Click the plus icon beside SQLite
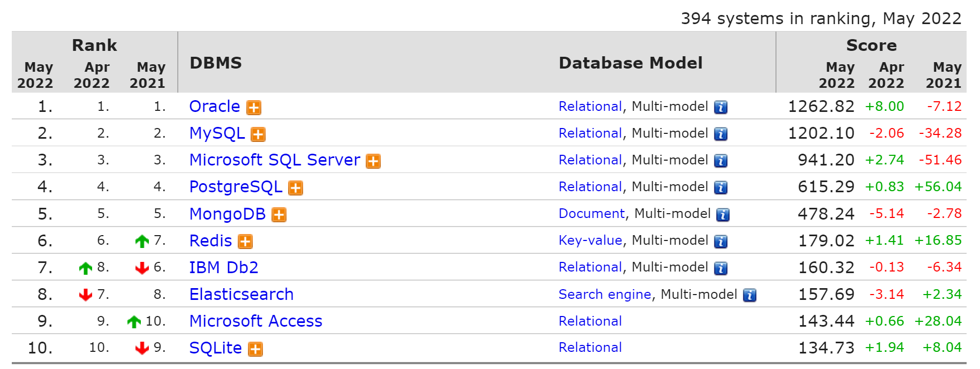The width and height of the screenshot is (980, 369). (255, 349)
